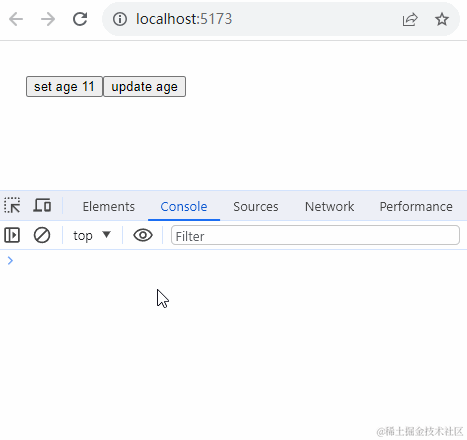Share this page icon
Image resolution: width=467 pixels, height=440 pixels.
click(x=410, y=19)
